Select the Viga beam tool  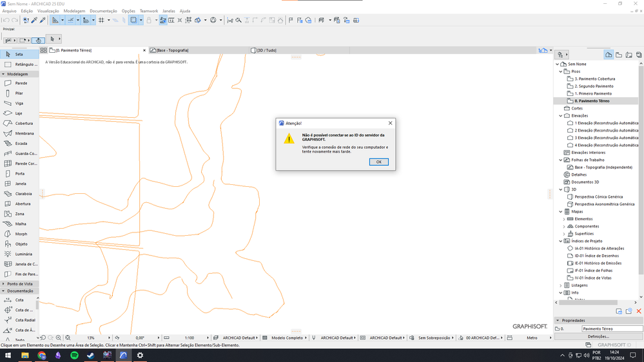(x=19, y=104)
